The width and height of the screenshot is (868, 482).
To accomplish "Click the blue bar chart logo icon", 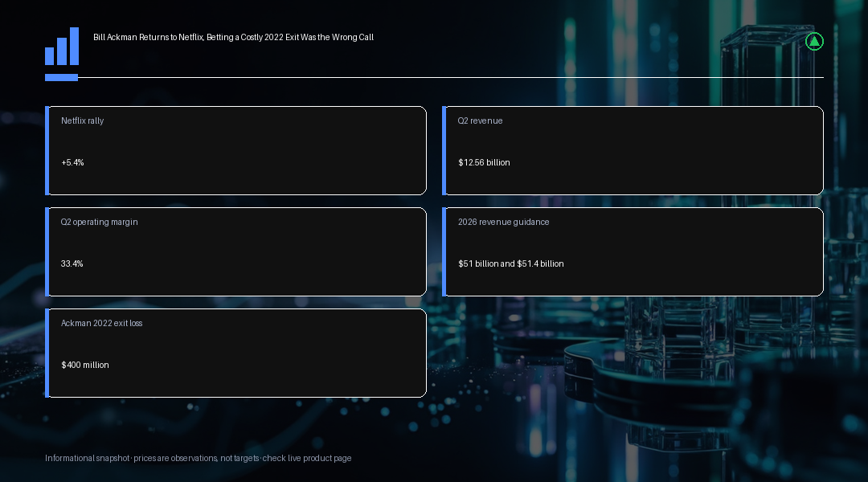I will (61, 47).
